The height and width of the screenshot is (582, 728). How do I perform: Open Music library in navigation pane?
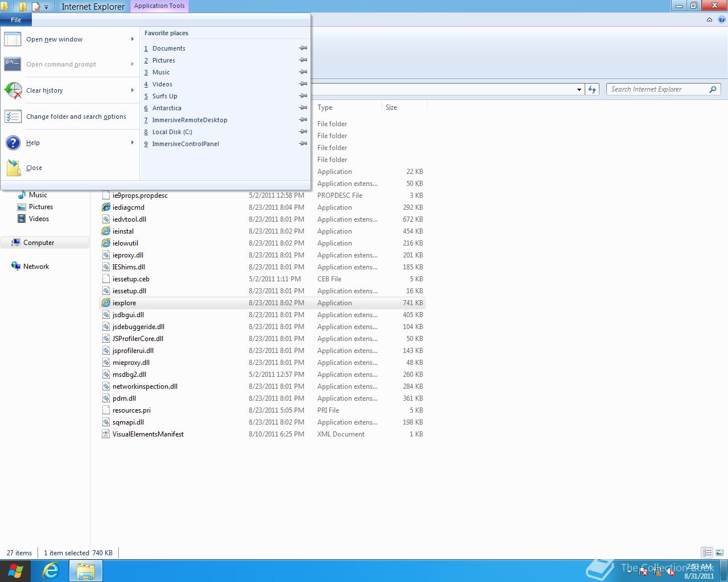click(x=38, y=195)
